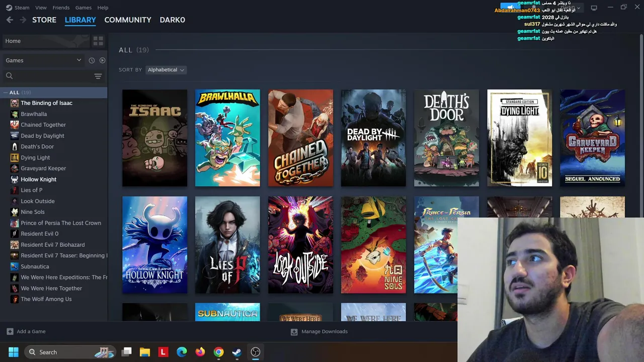The image size is (644, 362).
Task: Open the Alphabetical sort dropdown
Action: click(166, 70)
